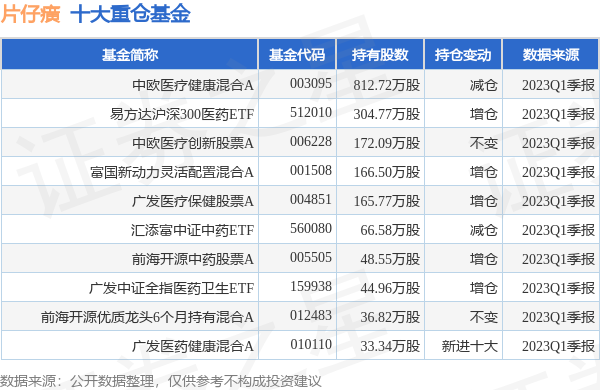Click the 166.50万股 holding value
Viewport: 600px width, 390px height.
click(x=386, y=172)
